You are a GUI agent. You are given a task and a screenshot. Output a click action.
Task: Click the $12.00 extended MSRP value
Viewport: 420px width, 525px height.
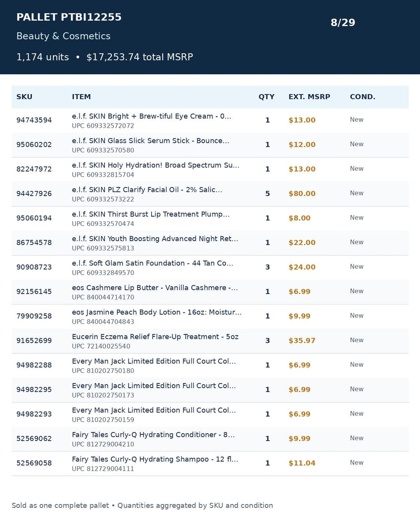(x=302, y=144)
